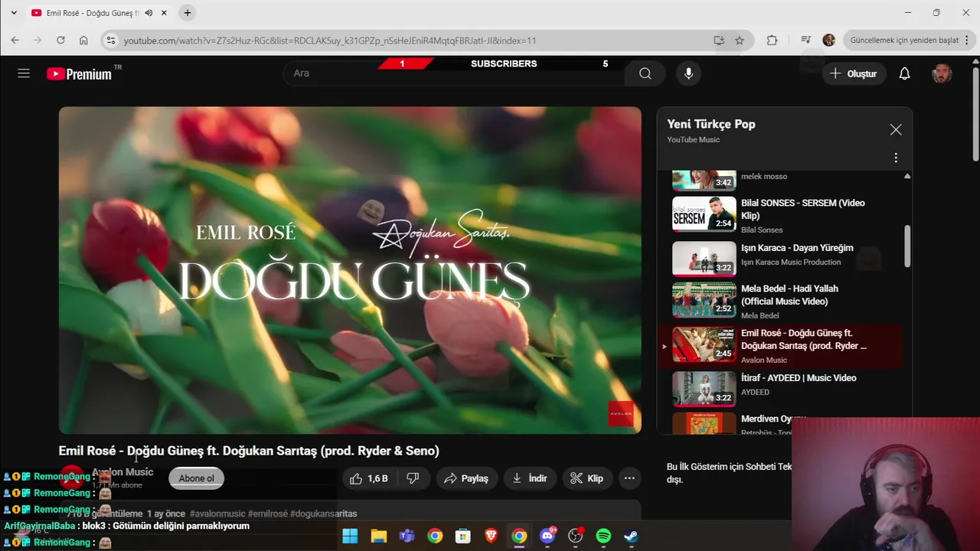Open the Windows Start menu
The image size is (980, 551).
coord(350,536)
